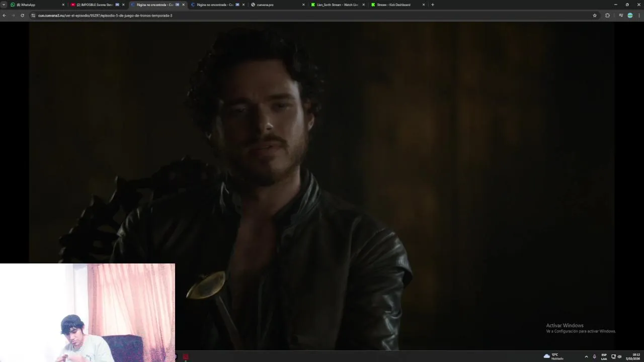Reload the current page
This screenshot has height=362, width=644.
(22, 16)
